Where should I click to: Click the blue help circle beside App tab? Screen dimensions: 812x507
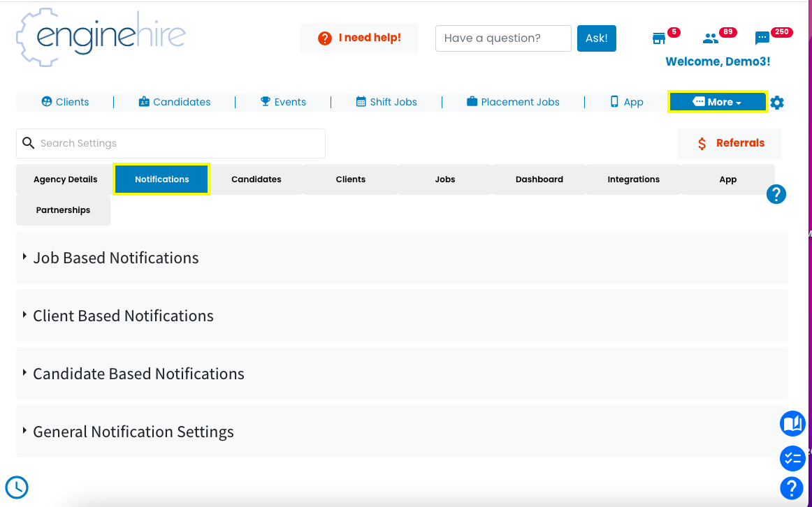click(776, 195)
